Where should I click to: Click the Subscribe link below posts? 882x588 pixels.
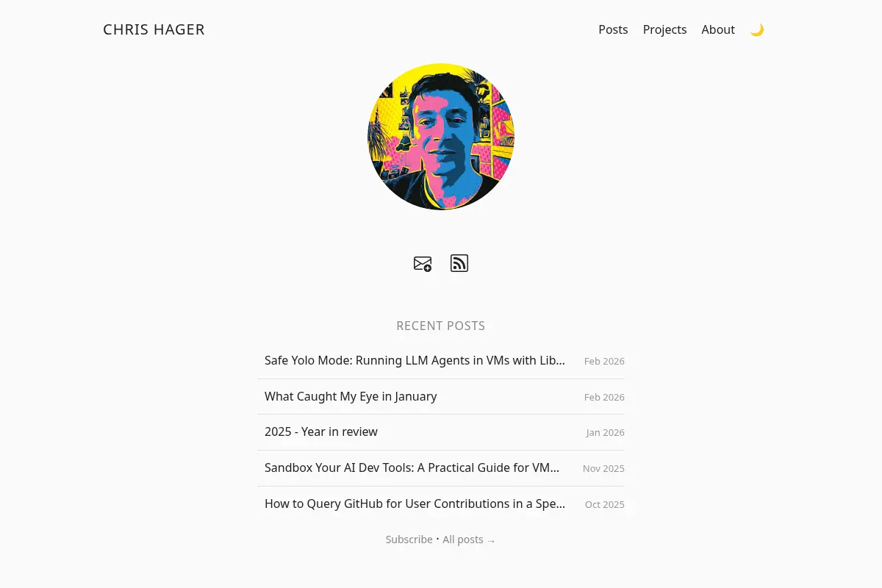tap(409, 539)
